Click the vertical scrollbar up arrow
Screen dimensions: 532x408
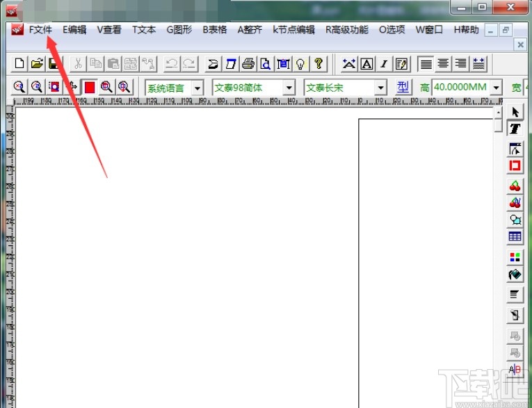pyautogui.click(x=498, y=113)
